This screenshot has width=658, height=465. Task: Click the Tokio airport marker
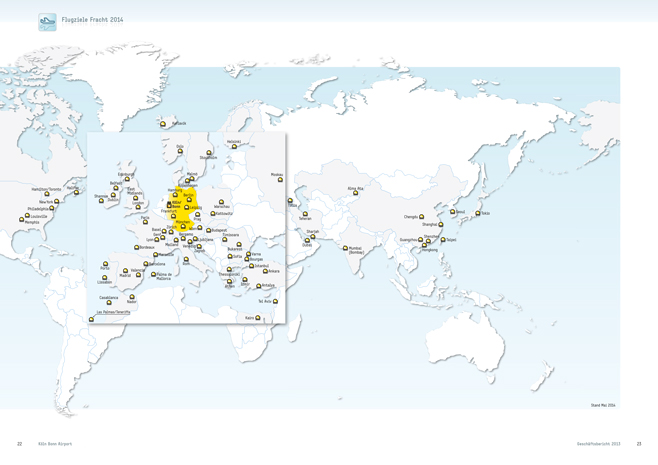click(x=477, y=212)
